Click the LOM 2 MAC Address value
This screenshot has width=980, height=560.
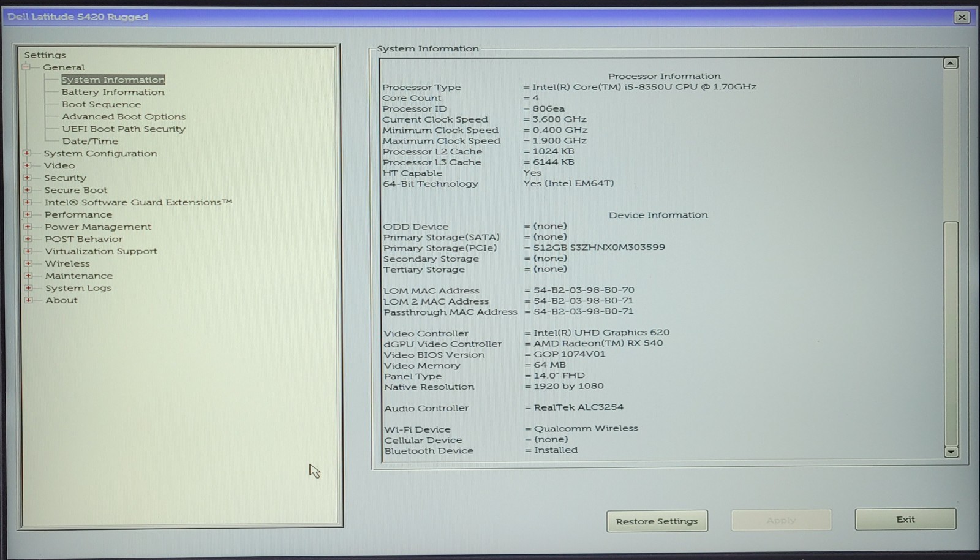tap(584, 301)
